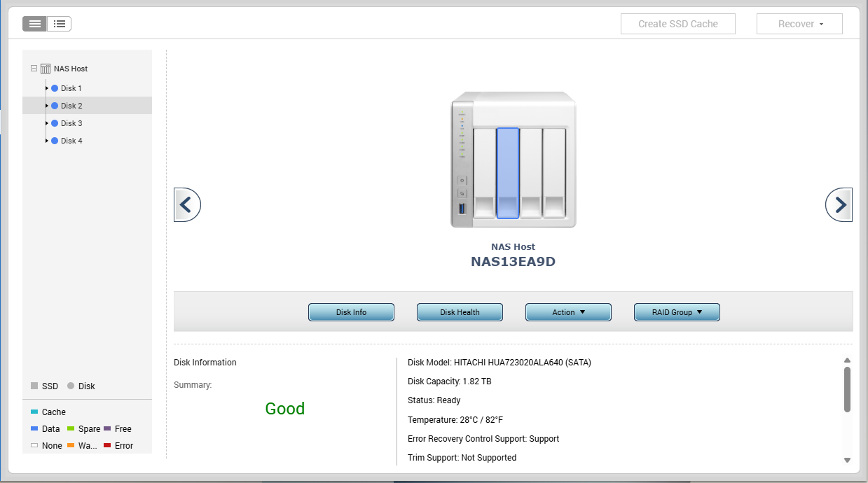Expand the Disk 2 tree arrow
The width and height of the screenshot is (868, 483).
pos(47,106)
